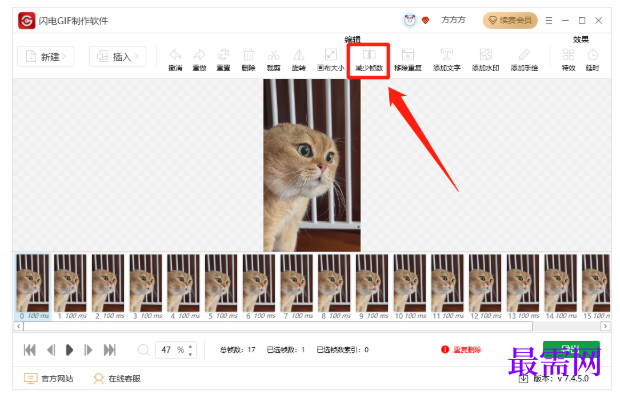620x393 pixels.
Task: Select frame 10 thumbnail
Action: (410, 283)
